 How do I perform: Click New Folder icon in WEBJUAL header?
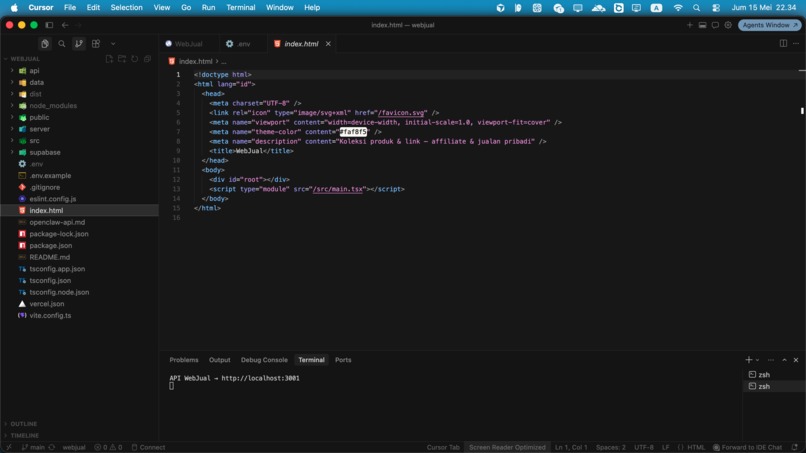pos(122,59)
